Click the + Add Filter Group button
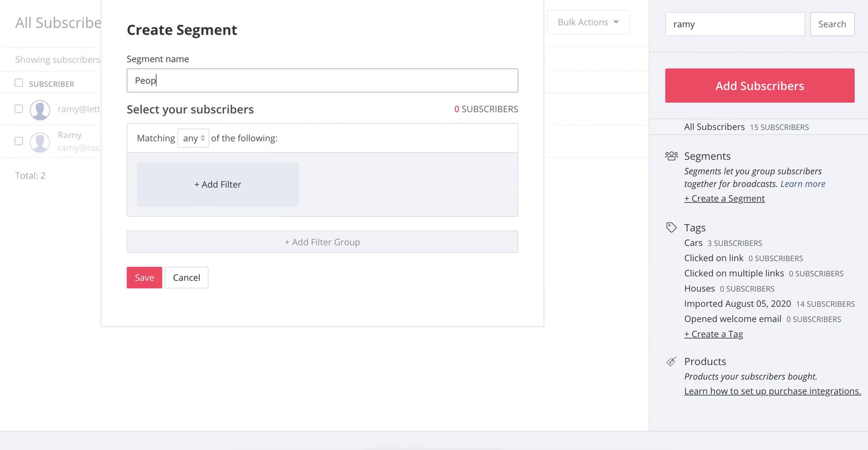 (322, 242)
